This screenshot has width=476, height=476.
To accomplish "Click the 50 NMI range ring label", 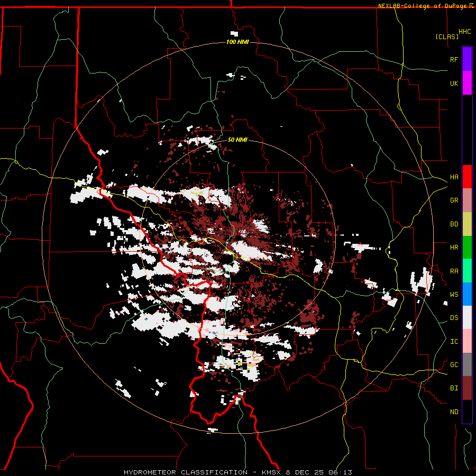I will click(x=237, y=140).
